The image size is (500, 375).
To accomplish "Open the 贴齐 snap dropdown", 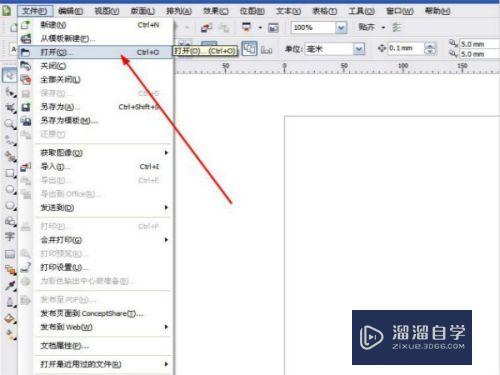I will pos(383,27).
